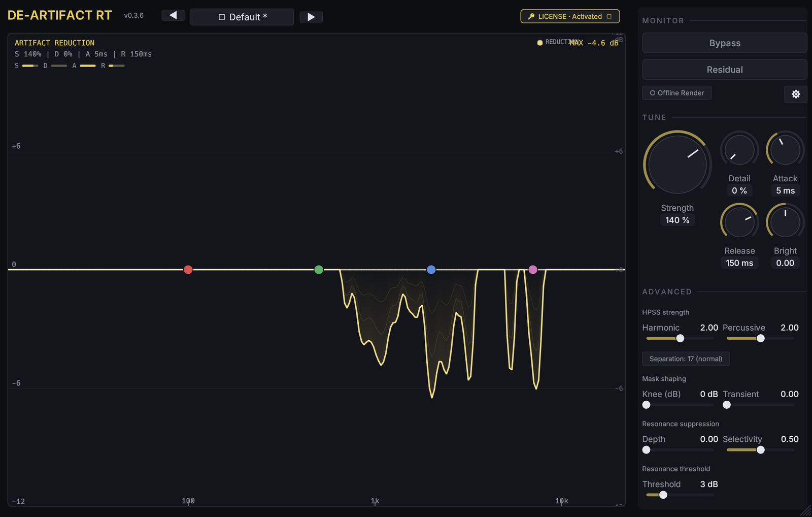
Task: Click the Mask shaping section label
Action: click(x=664, y=379)
